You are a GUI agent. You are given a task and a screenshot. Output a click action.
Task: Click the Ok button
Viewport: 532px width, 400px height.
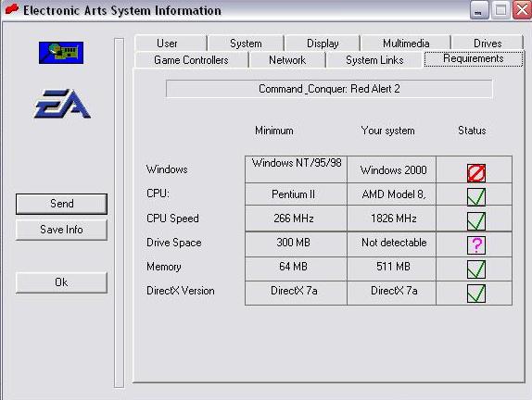pos(61,282)
